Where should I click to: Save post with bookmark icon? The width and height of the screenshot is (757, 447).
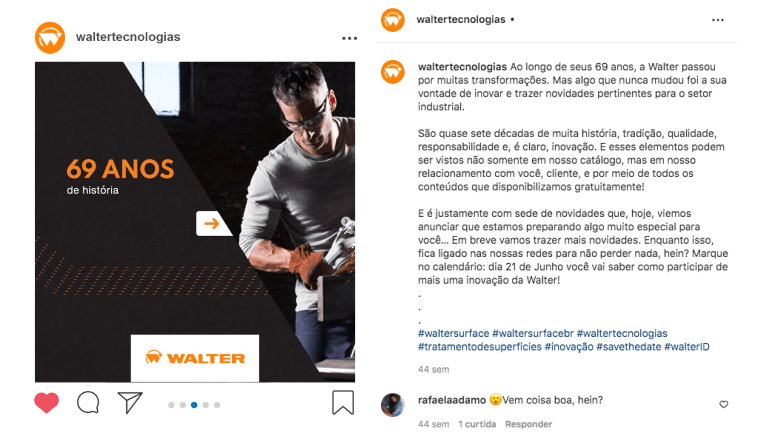pos(343,403)
